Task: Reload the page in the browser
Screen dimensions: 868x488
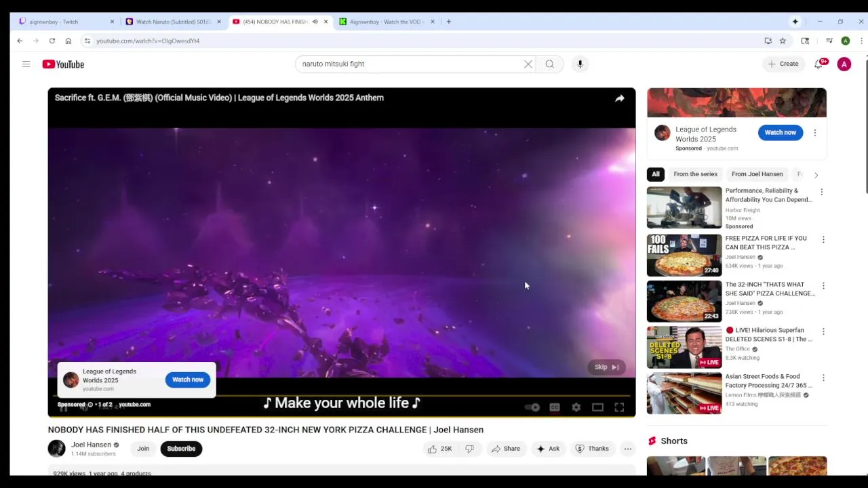Action: (x=52, y=41)
